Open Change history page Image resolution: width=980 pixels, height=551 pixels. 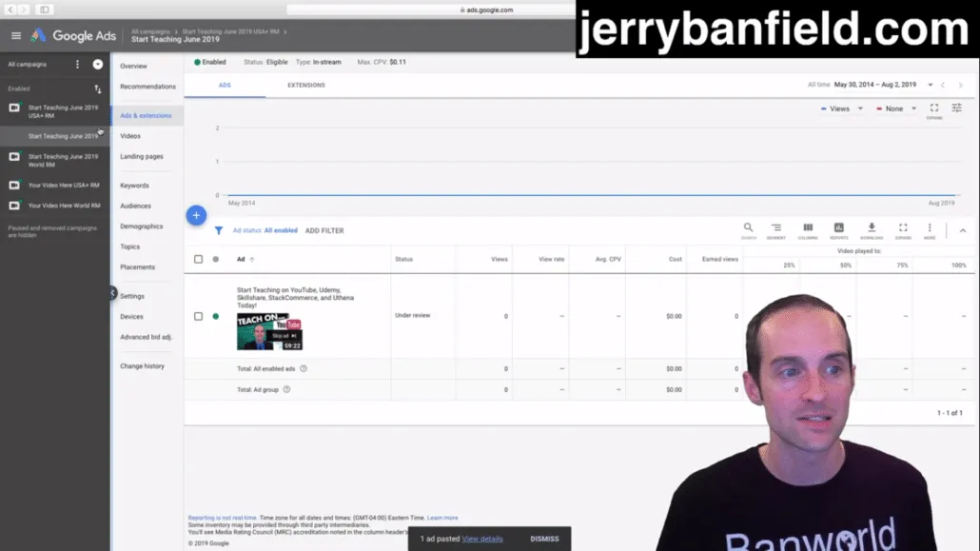point(143,365)
